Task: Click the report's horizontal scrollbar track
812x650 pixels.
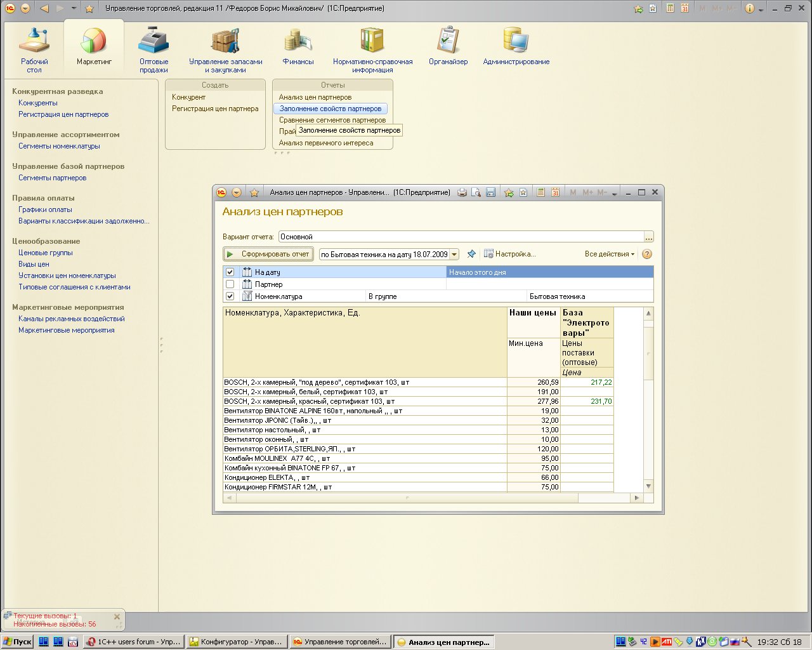Action: pyautogui.click(x=603, y=498)
